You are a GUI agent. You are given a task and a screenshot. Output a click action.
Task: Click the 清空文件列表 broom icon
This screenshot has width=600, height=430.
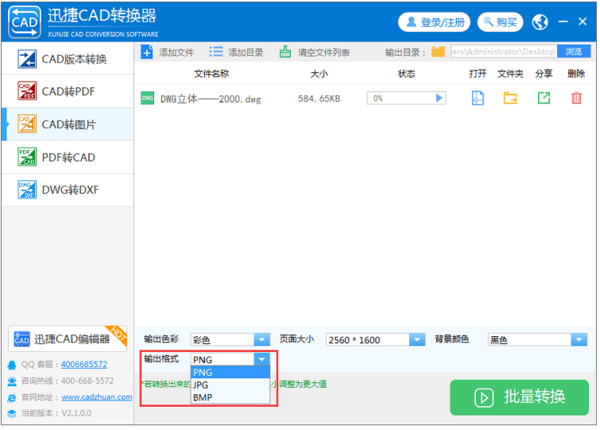[285, 52]
